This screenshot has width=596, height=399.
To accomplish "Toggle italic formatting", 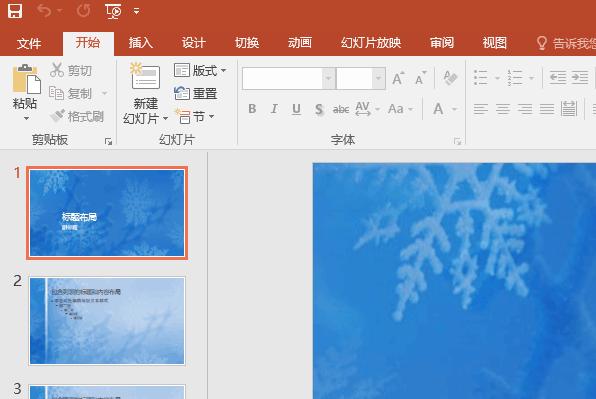I will click(x=274, y=109).
